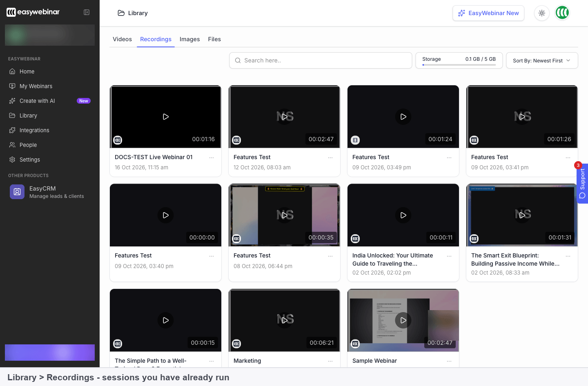Screen dimensions: 588x386
Task: Open People page
Action: pos(50,145)
